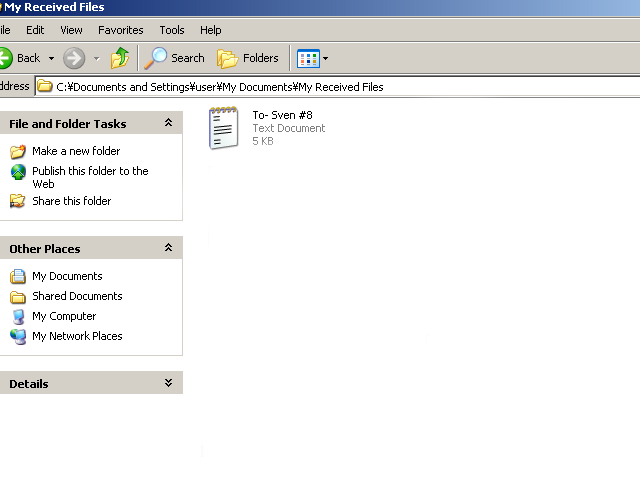Click the Up folder toolbar icon
The width and height of the screenshot is (640, 480).
(120, 58)
